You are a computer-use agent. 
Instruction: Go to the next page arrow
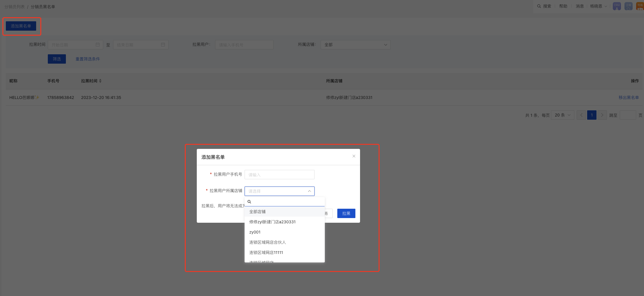[x=602, y=115]
